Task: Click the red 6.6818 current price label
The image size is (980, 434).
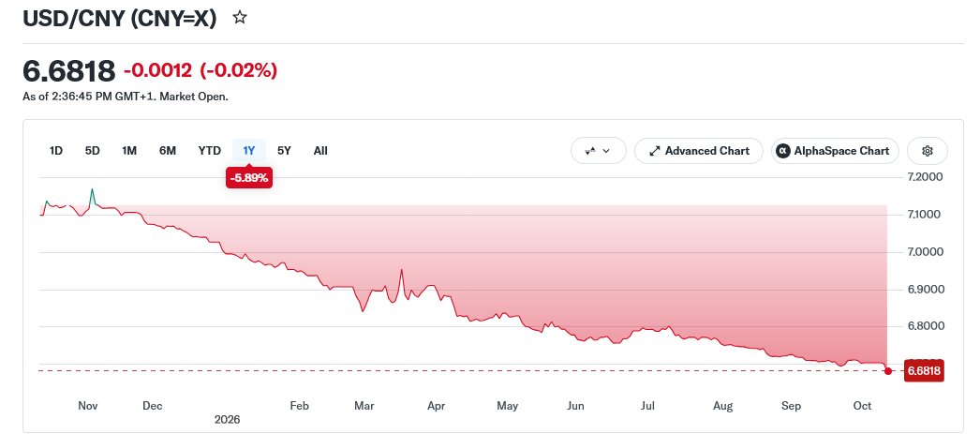Action: 924,371
